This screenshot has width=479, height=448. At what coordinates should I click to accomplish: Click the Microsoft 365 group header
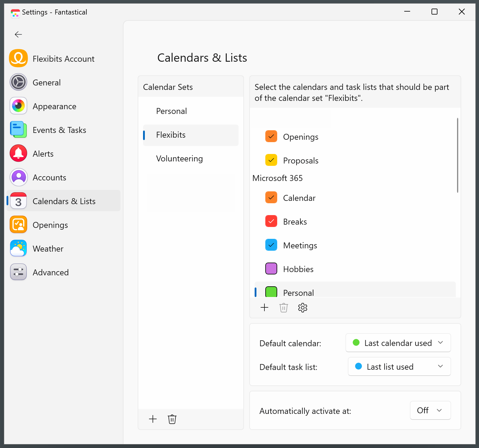click(x=277, y=178)
